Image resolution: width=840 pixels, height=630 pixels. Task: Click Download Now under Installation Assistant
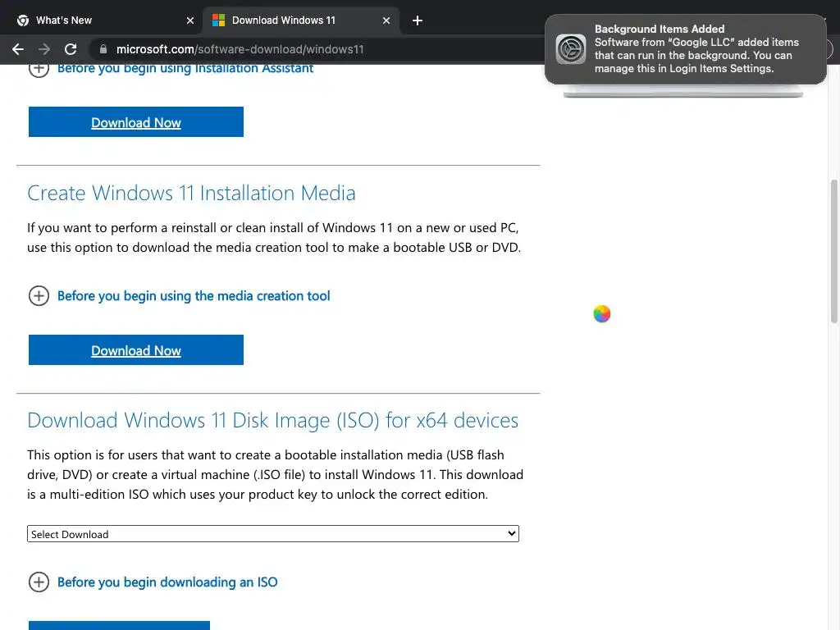136,122
